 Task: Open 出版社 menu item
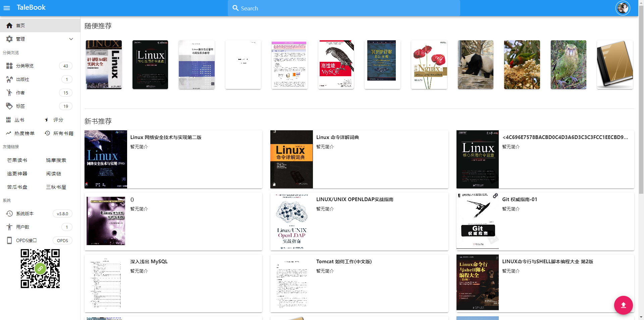tap(40, 79)
